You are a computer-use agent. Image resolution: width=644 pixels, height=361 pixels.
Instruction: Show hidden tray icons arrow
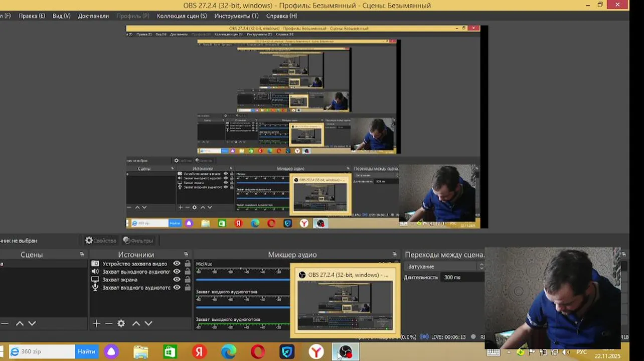(509, 352)
